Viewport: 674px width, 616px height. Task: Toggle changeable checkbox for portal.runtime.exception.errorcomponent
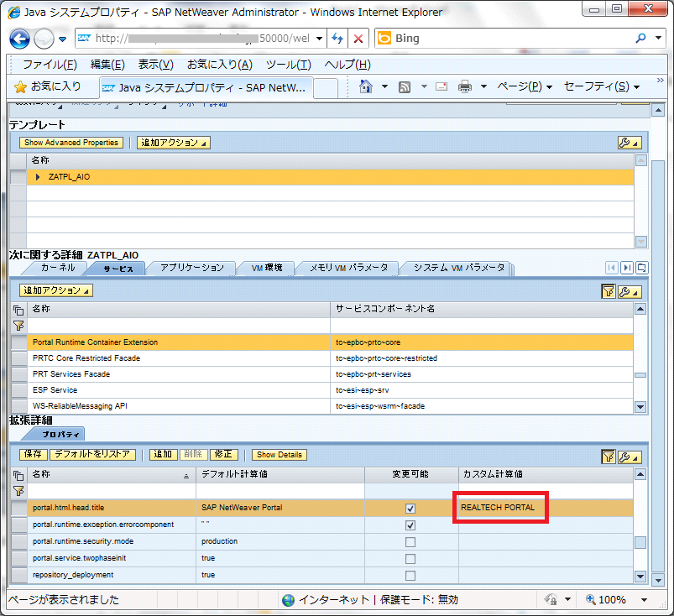click(410, 525)
